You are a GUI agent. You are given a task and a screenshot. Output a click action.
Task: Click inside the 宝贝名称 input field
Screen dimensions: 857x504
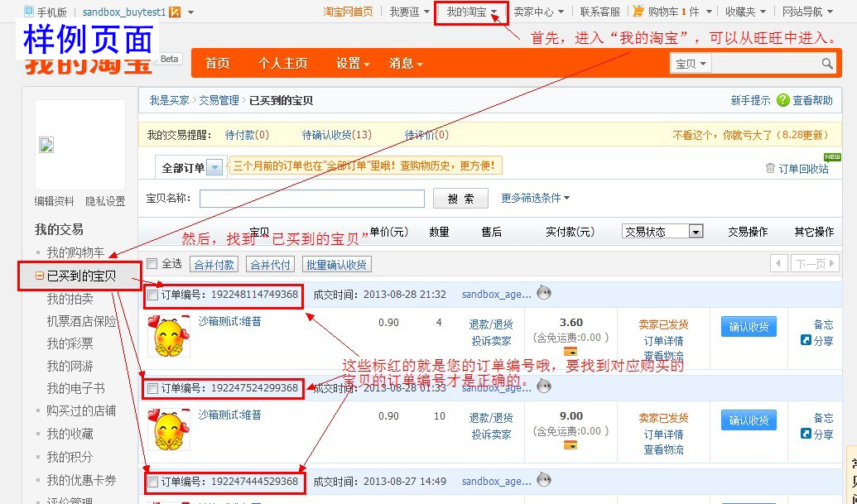pos(311,198)
